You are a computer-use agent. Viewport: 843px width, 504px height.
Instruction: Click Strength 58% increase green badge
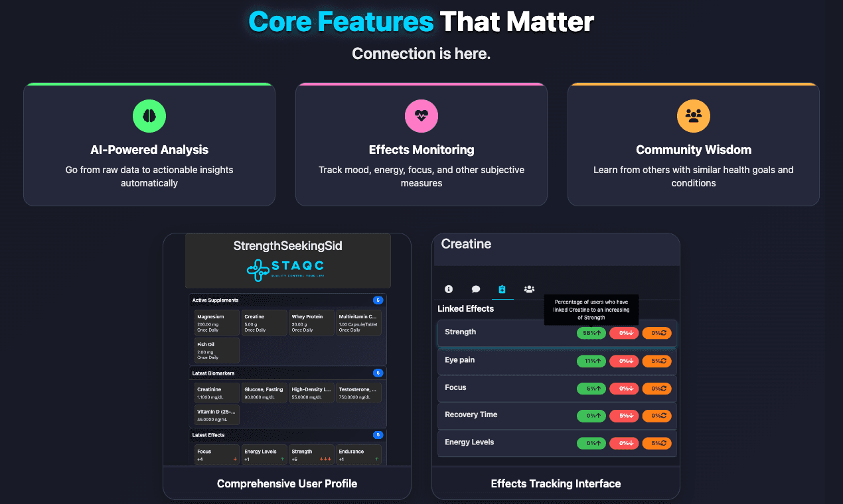[591, 333]
